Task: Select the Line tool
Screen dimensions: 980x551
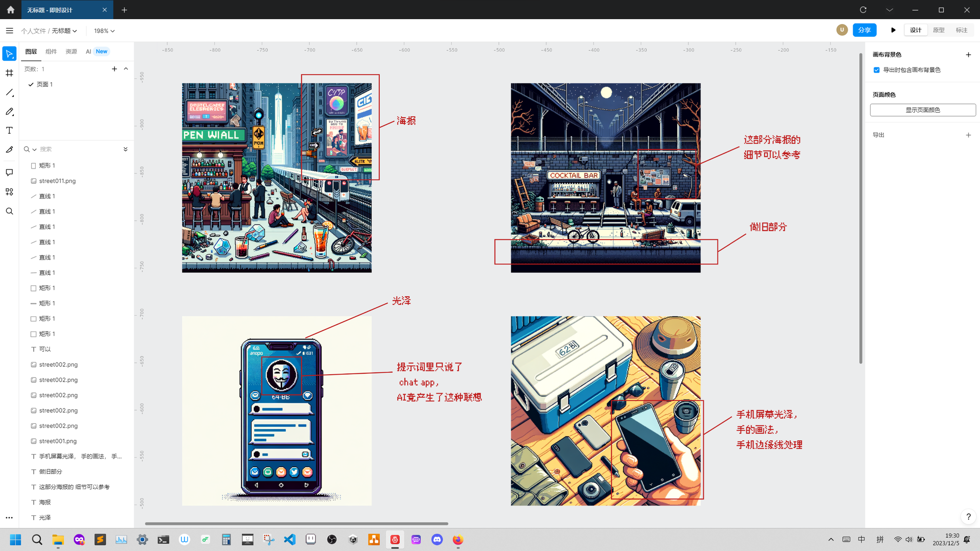Action: pos(9,93)
